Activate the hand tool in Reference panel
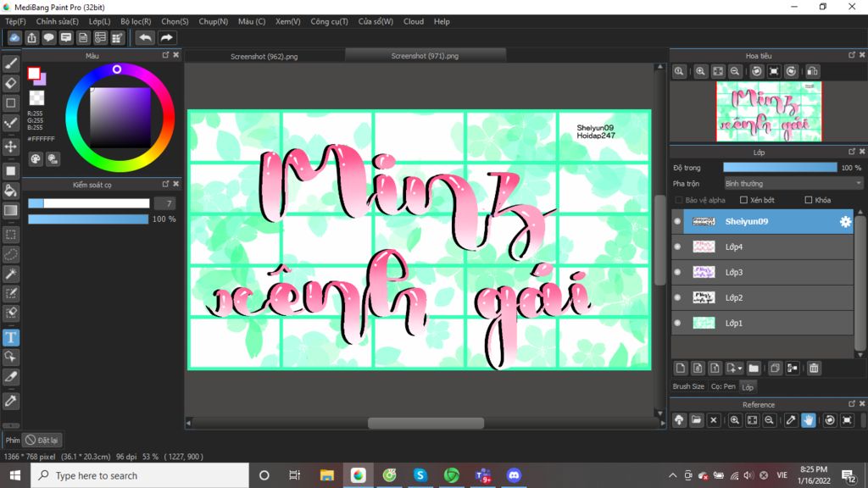Image resolution: width=868 pixels, height=488 pixels. coord(808,420)
